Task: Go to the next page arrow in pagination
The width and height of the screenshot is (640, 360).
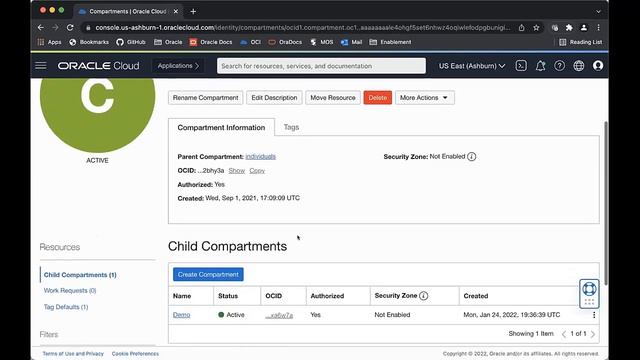Action: point(593,334)
